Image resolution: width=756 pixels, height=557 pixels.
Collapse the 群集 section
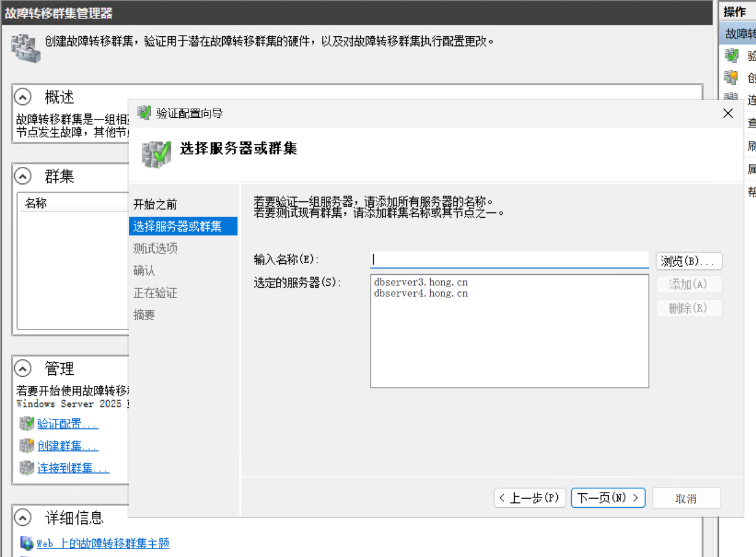click(x=23, y=177)
